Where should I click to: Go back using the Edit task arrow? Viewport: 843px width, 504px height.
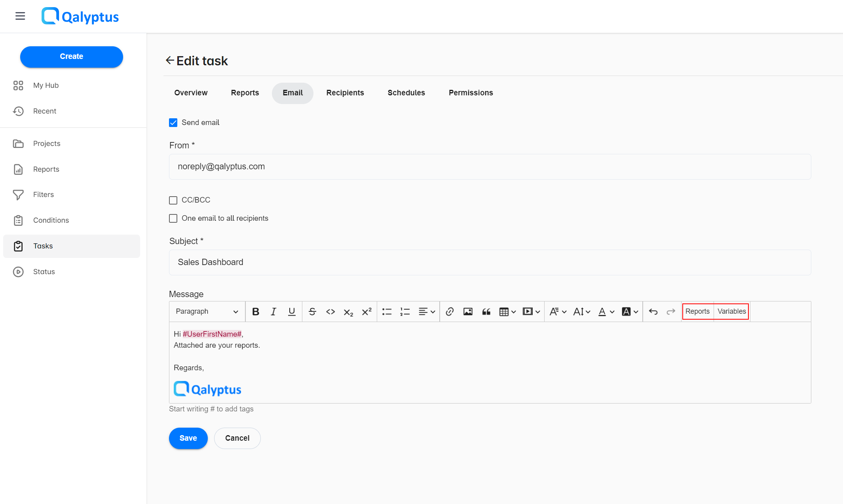[170, 61]
